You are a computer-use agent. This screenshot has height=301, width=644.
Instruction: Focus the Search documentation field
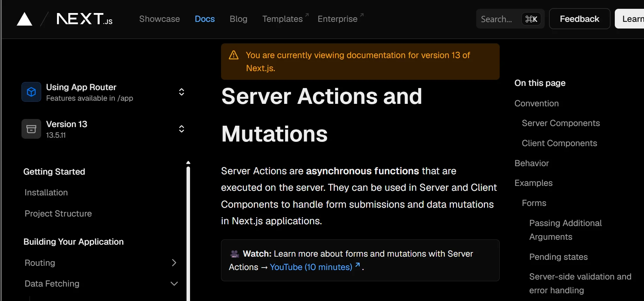pyautogui.click(x=510, y=19)
